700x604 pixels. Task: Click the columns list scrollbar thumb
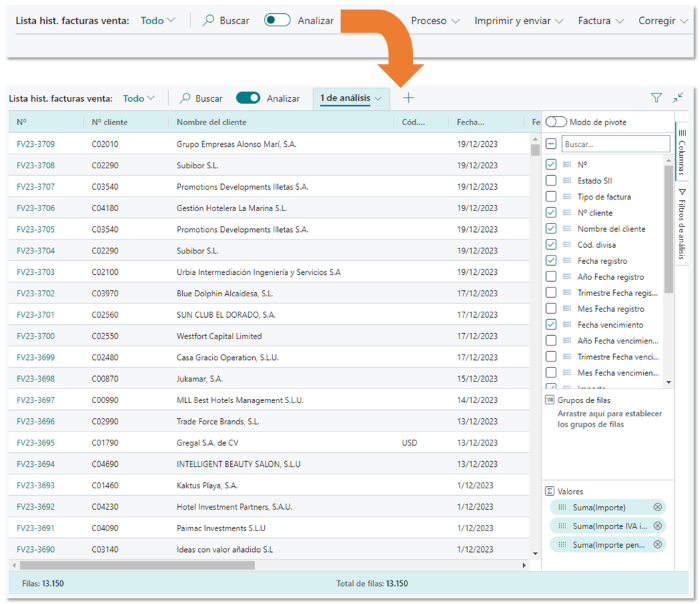pyautogui.click(x=668, y=229)
